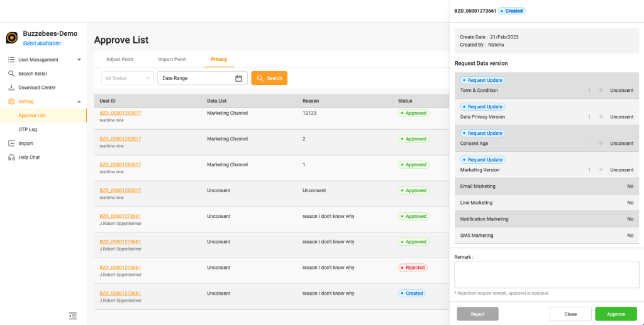Screen dimensions: 644x325
Task: Click the Help Chat headset icon
Action: click(x=11, y=157)
